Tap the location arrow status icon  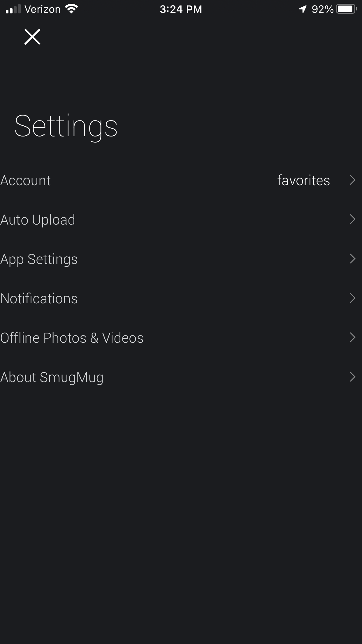click(x=303, y=9)
